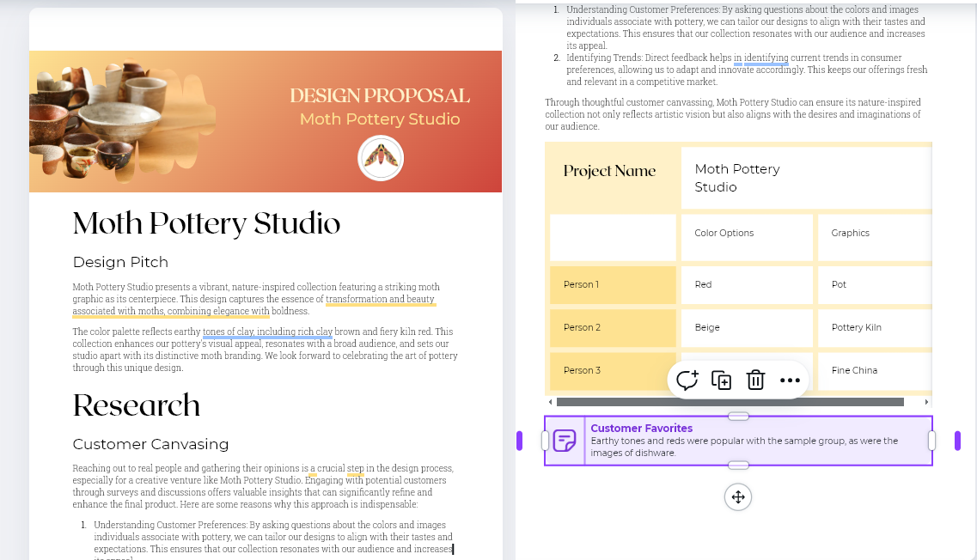The width and height of the screenshot is (977, 560).
Task: Click the horizontal table scrollbar track
Action: pos(730,403)
